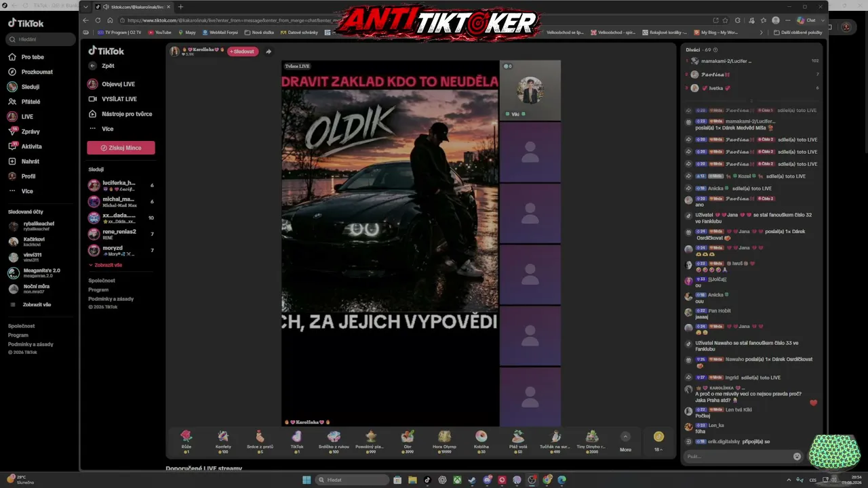
Task: Open the Sleduji section in left sidebar
Action: coord(24,87)
